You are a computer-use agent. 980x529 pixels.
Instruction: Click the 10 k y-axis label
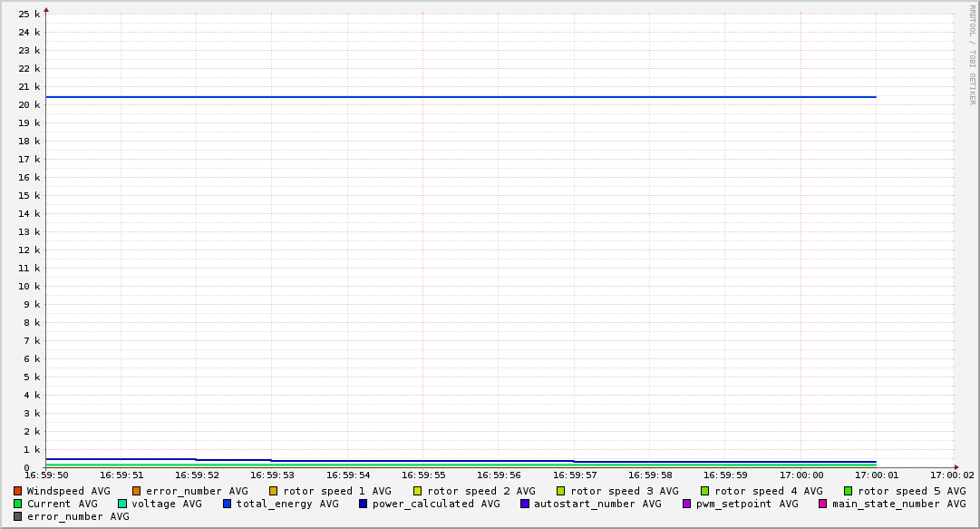(30, 287)
